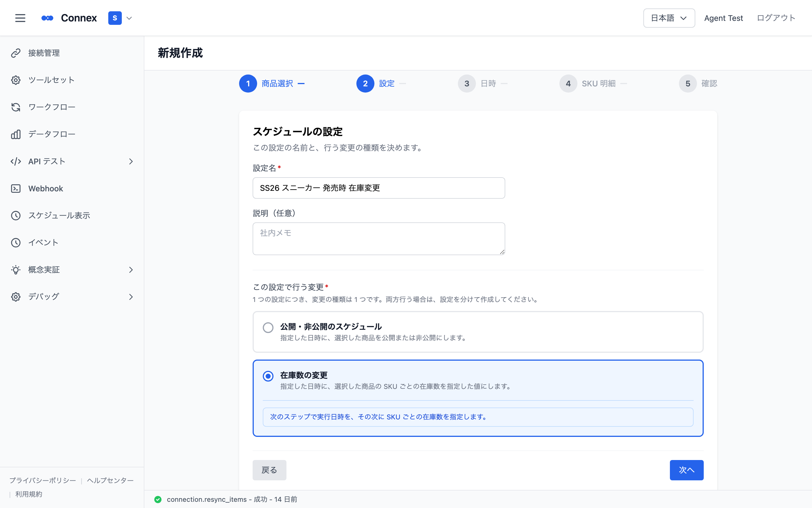This screenshot has width=812, height=508.
Task: Click the 概念実証 lightbulb icon
Action: (x=16, y=270)
